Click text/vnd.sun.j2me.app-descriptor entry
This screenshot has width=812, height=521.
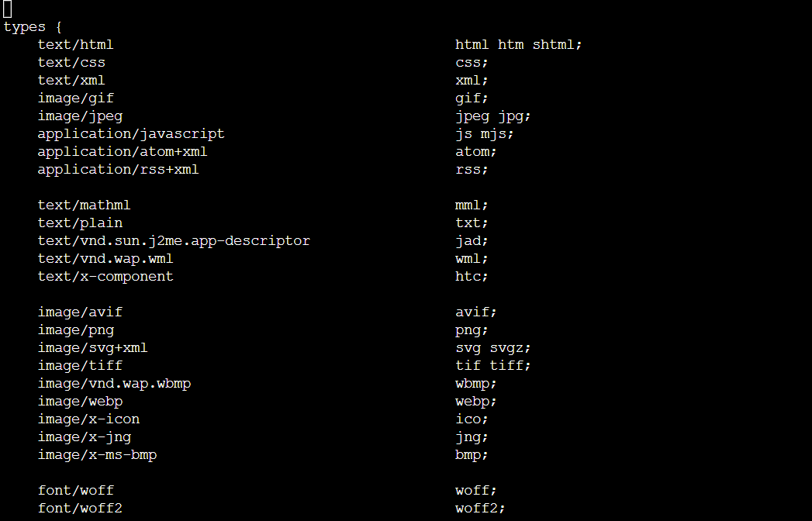tap(174, 241)
